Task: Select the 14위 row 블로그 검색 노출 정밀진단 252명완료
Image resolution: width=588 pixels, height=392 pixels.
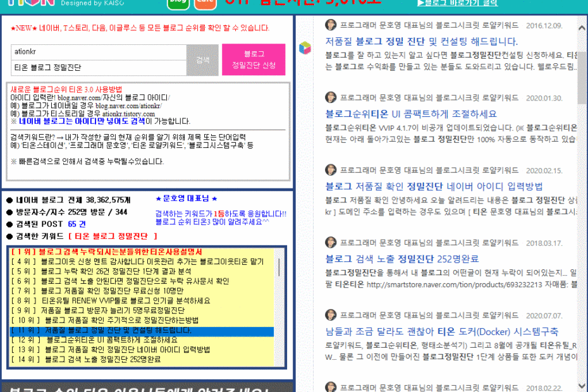Action: (142, 359)
